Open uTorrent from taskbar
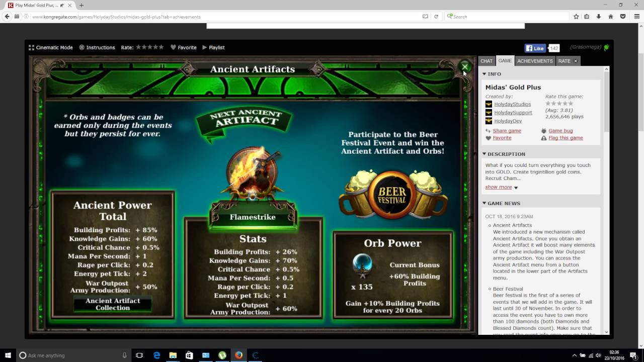The image size is (644, 362). point(222,355)
